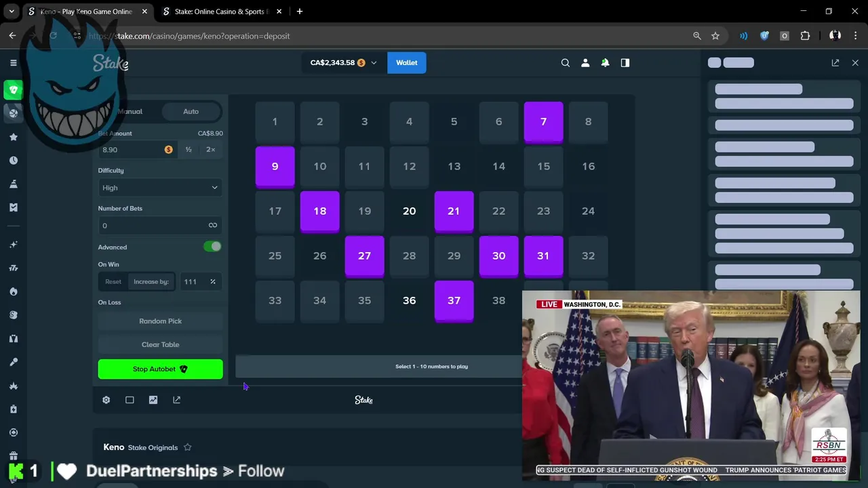Viewport: 868px width, 488px height.
Task: Switch to the Manual betting tab
Action: point(130,111)
